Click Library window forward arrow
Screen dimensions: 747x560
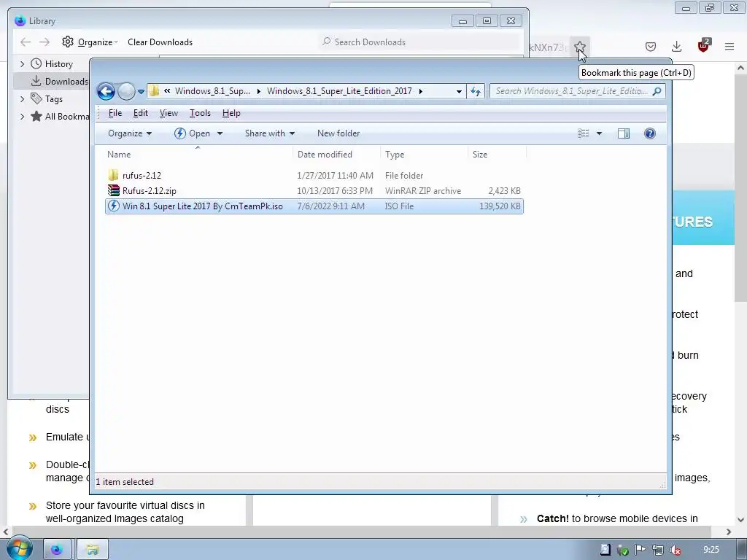pos(44,42)
